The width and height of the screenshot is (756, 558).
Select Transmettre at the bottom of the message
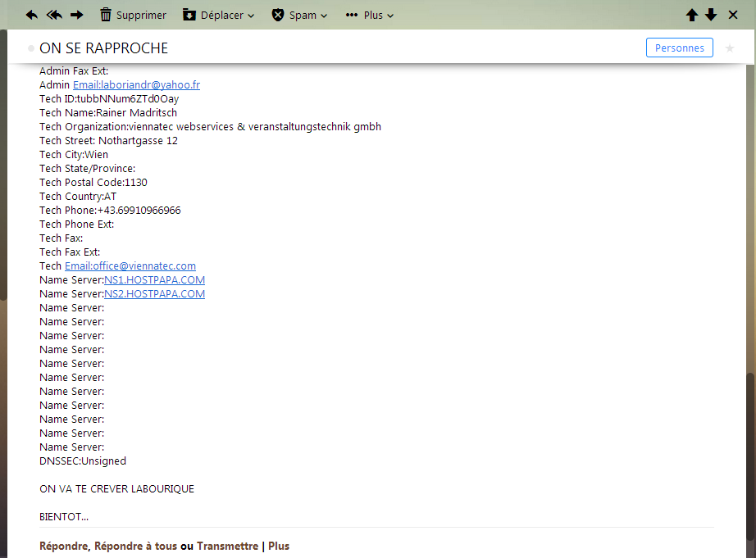coord(226,546)
